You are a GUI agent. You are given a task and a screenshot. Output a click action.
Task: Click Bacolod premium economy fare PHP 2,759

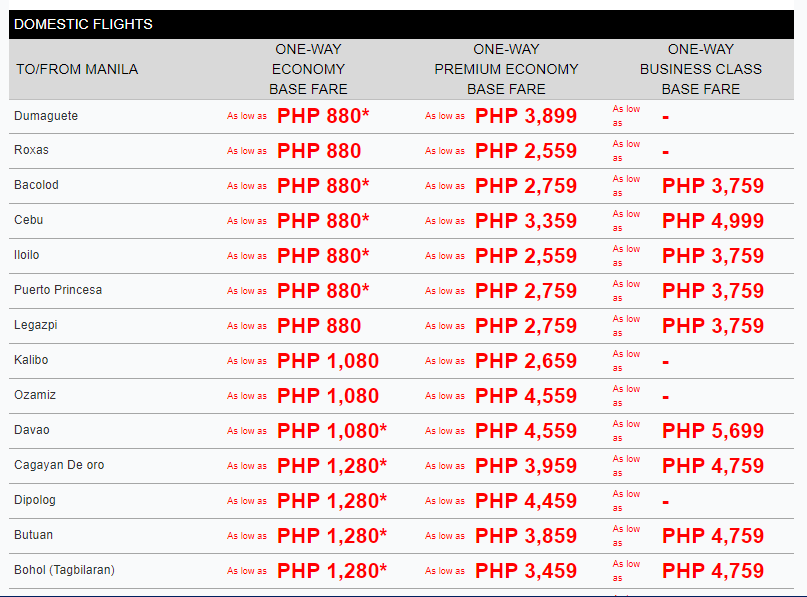(x=525, y=186)
